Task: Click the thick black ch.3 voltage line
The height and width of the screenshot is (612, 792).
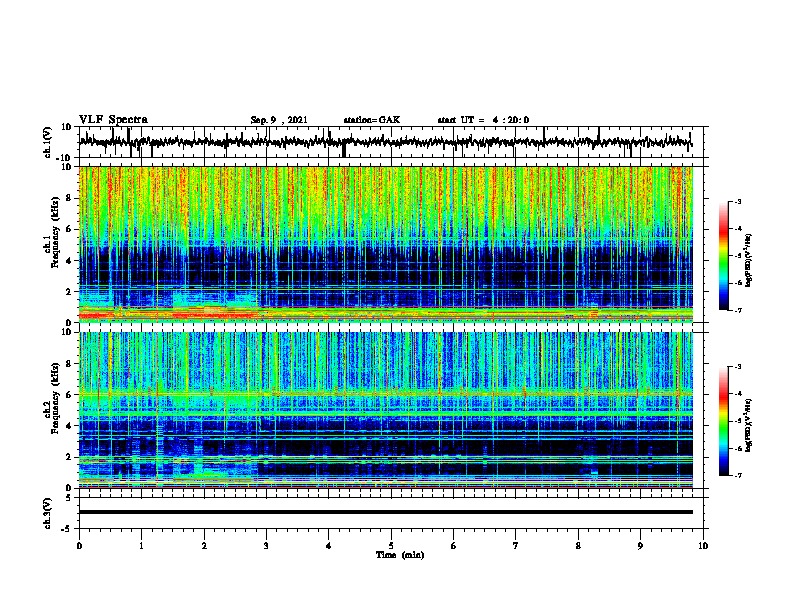Action: 386,512
